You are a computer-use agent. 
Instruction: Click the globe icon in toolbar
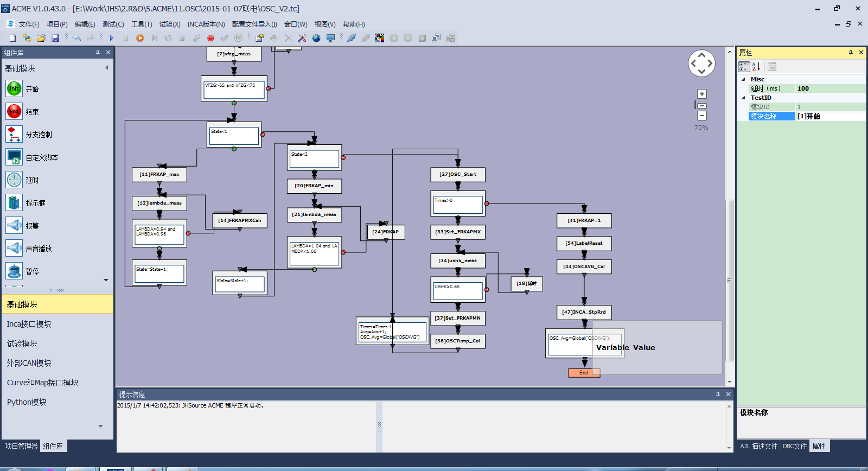point(316,38)
